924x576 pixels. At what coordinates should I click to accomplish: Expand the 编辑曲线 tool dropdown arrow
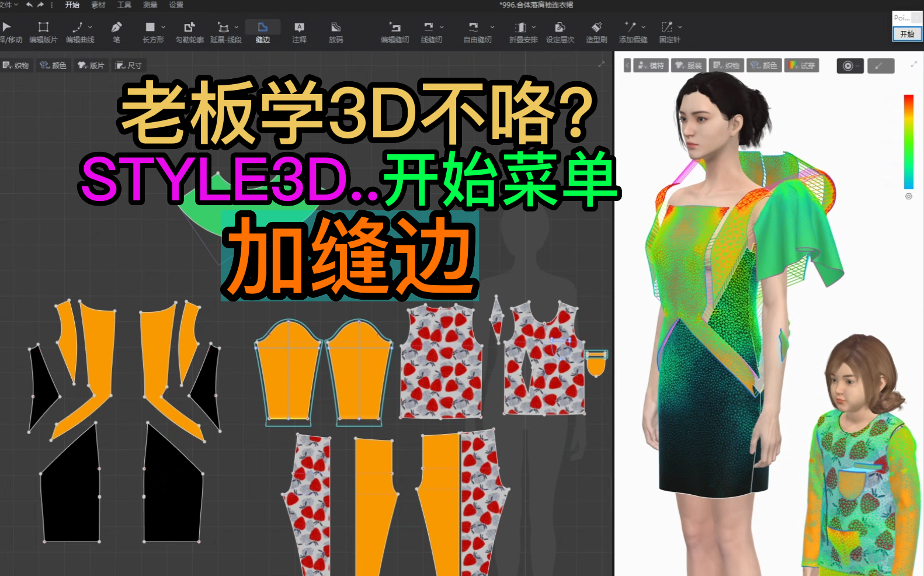pos(91,27)
